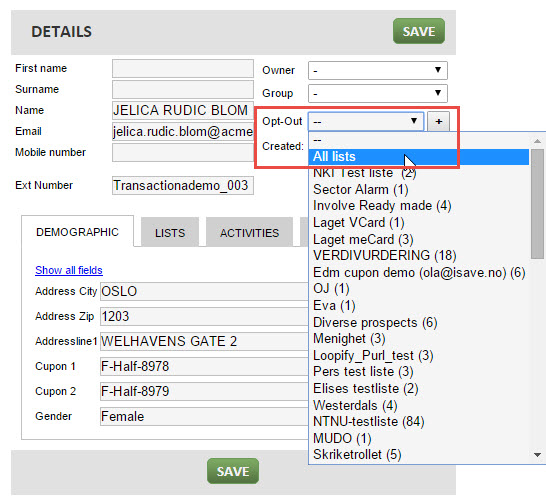Image resolution: width=546 pixels, height=503 pixels.
Task: Click the Owner dropdown arrow
Action: pyautogui.click(x=438, y=70)
